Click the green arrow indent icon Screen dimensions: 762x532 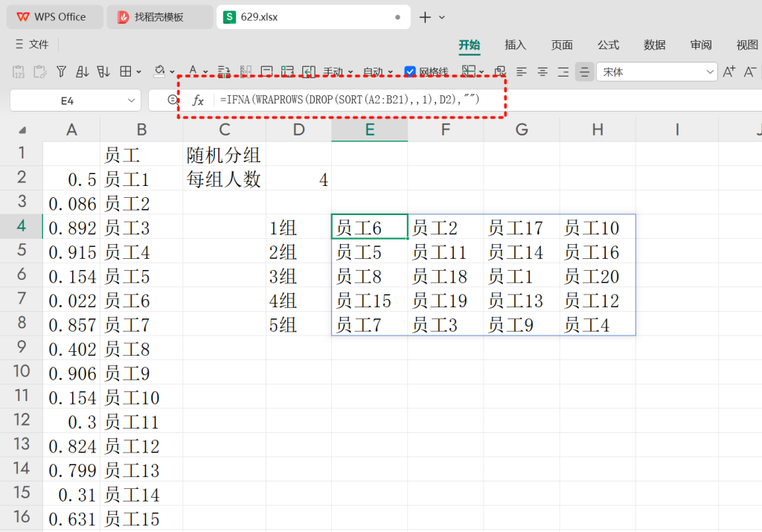[x=309, y=72]
